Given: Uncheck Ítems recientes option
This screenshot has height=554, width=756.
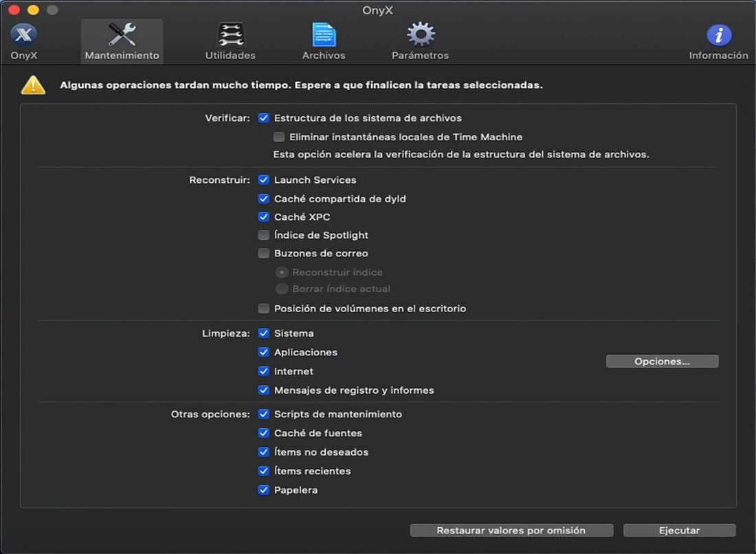Looking at the screenshot, I should coord(264,471).
